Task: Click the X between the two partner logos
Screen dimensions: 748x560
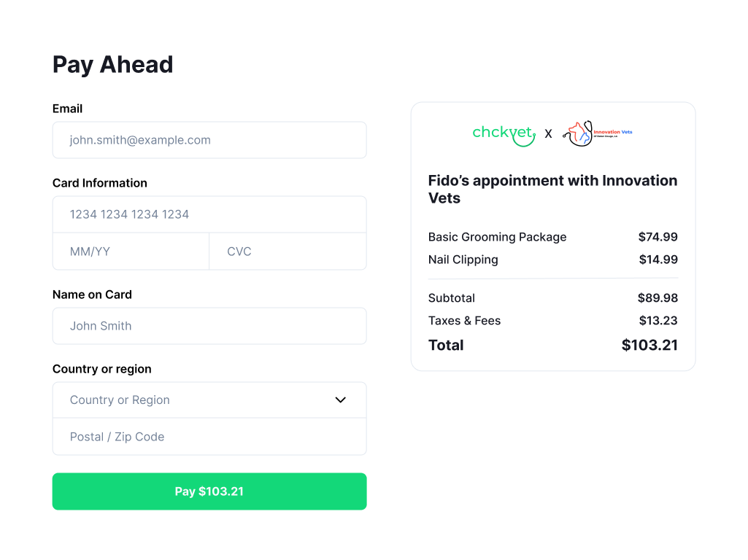Action: point(548,133)
